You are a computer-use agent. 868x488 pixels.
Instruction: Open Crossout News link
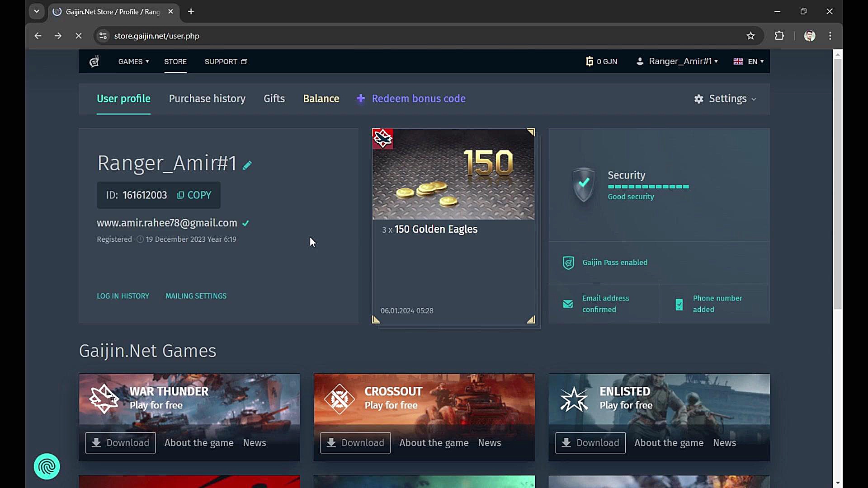490,443
